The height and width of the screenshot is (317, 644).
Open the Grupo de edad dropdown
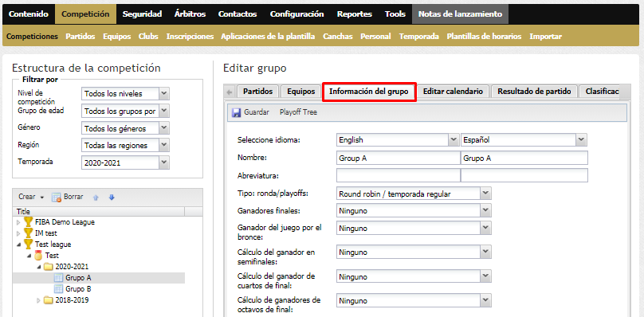pyautogui.click(x=164, y=111)
